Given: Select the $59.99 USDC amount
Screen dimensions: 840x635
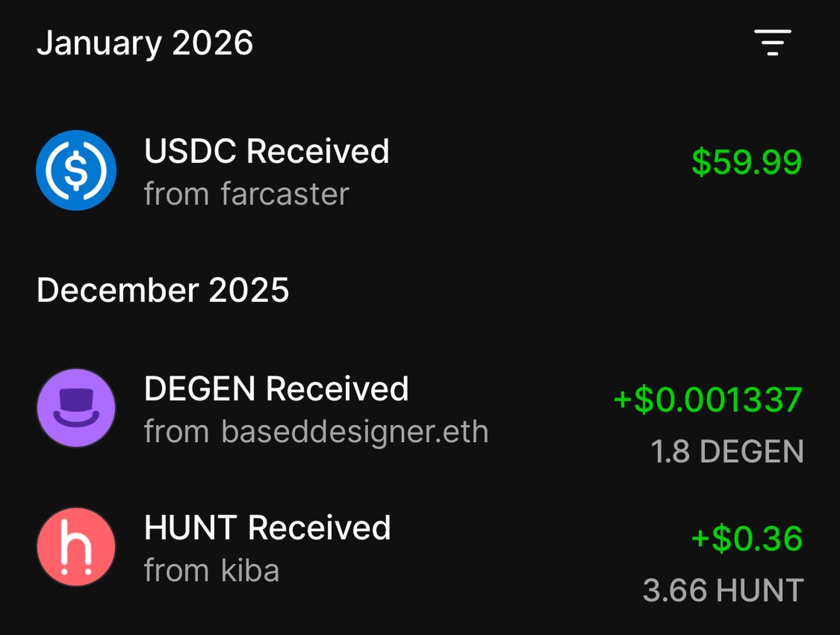Looking at the screenshot, I should coord(746,162).
